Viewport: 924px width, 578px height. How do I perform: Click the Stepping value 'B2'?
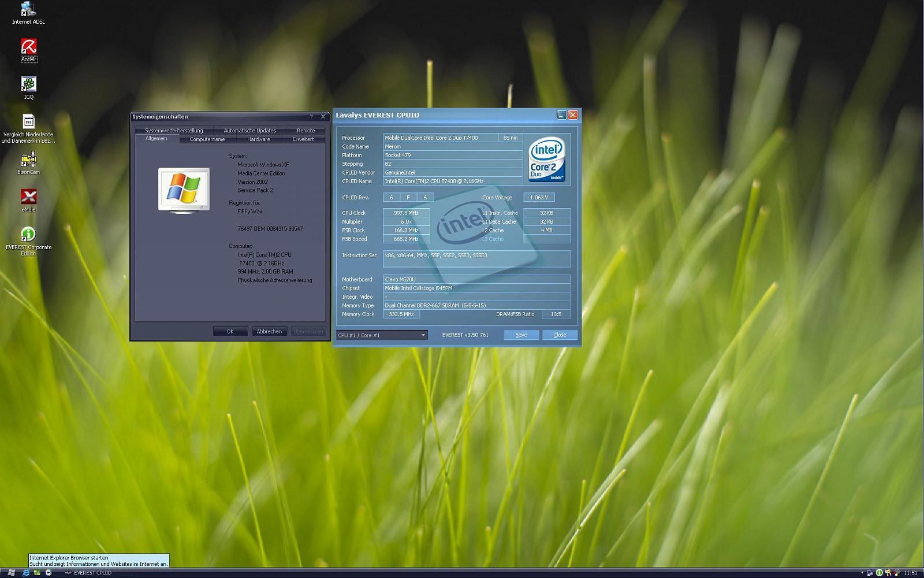tap(453, 164)
